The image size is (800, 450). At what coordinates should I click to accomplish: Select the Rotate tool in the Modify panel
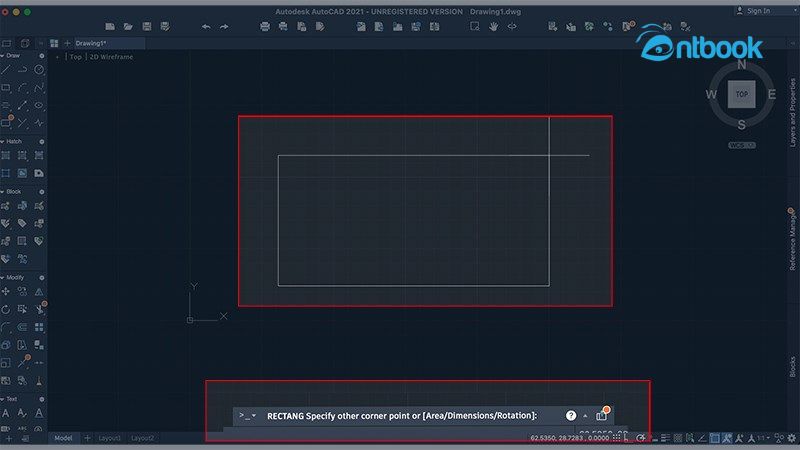pos(6,309)
